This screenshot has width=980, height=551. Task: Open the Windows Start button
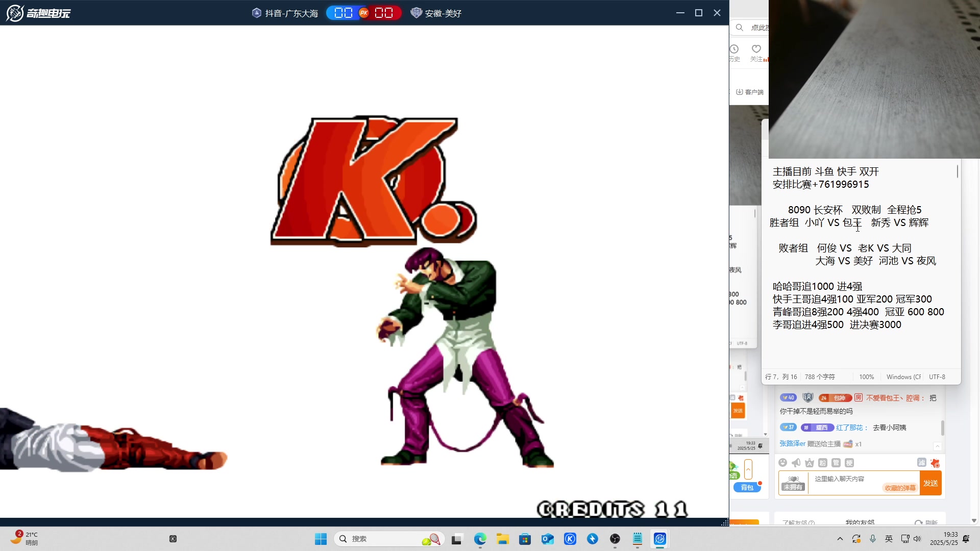pyautogui.click(x=321, y=539)
